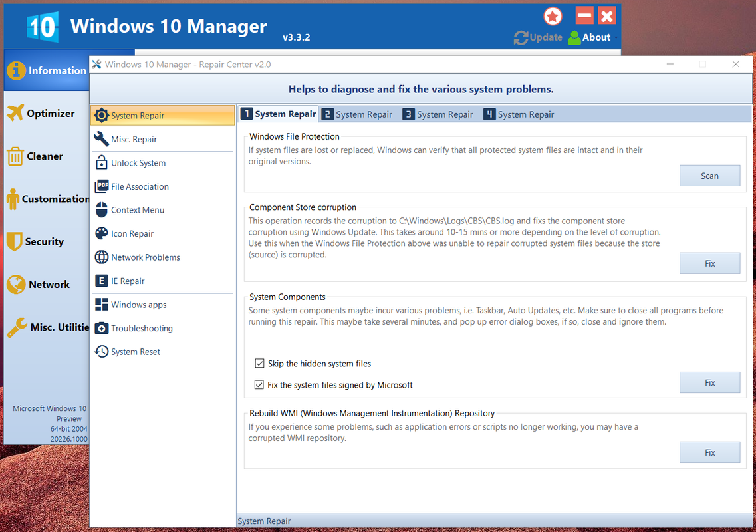Open the About dropdown arrow

pyautogui.click(x=616, y=38)
